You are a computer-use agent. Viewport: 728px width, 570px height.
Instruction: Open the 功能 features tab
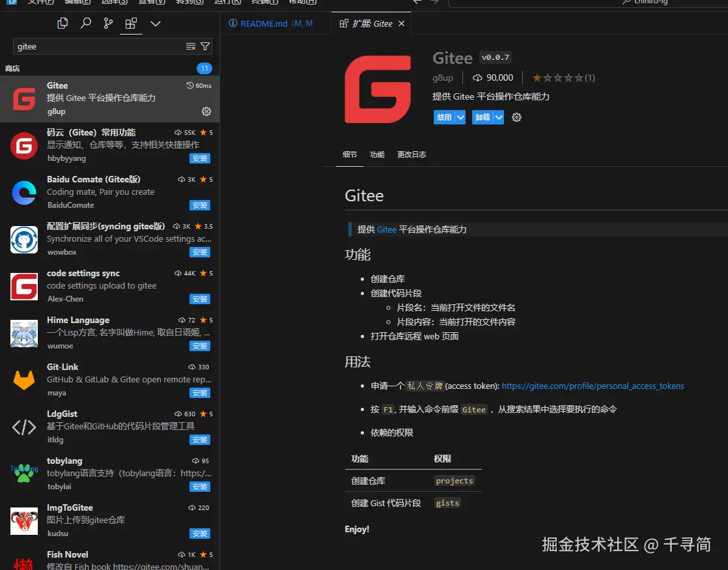tap(377, 154)
